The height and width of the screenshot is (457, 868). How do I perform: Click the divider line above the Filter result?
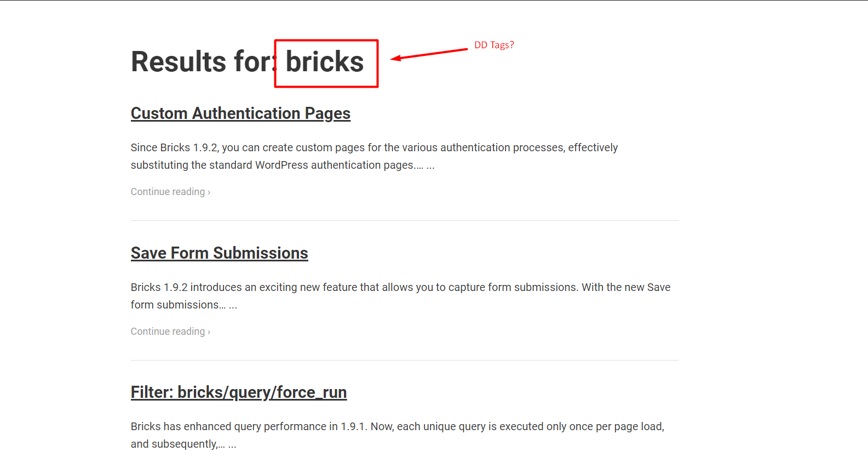(405, 360)
